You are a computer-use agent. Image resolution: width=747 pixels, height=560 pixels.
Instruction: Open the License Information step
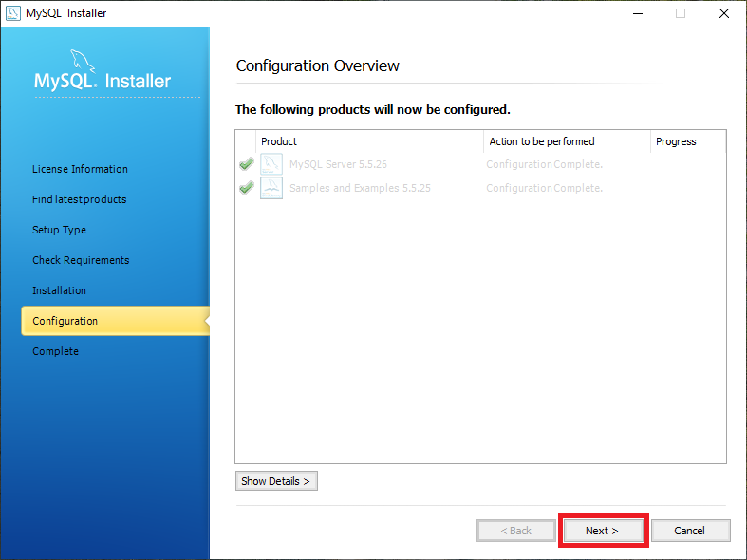pos(80,169)
